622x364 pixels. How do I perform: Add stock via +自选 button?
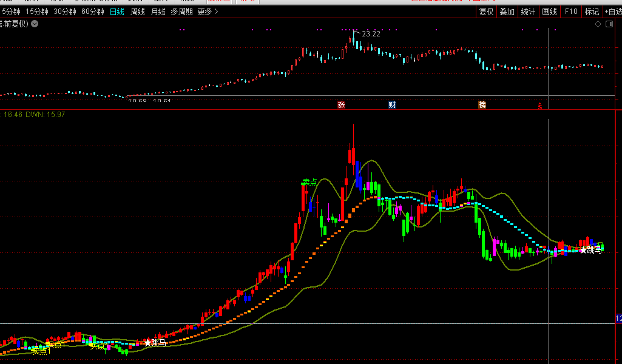pyautogui.click(x=612, y=12)
